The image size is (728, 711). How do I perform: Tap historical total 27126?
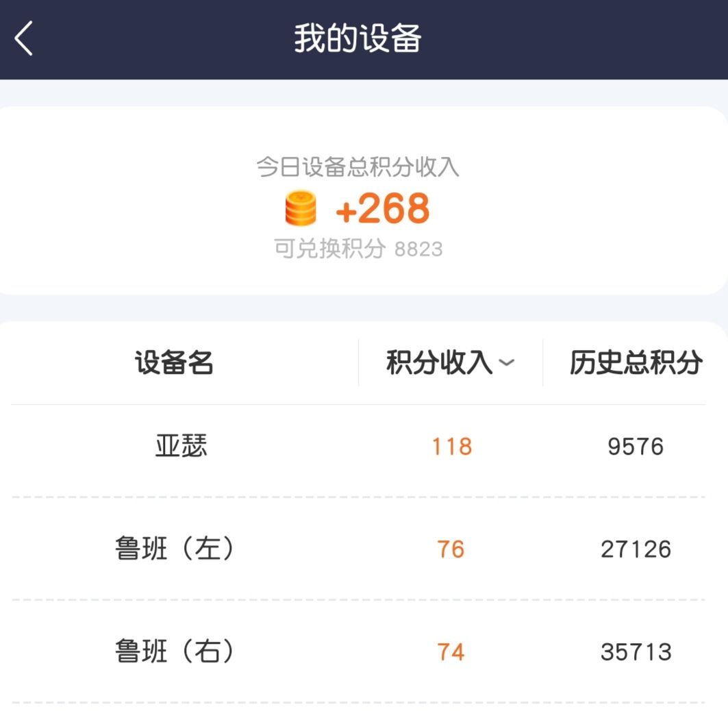pyautogui.click(x=636, y=549)
